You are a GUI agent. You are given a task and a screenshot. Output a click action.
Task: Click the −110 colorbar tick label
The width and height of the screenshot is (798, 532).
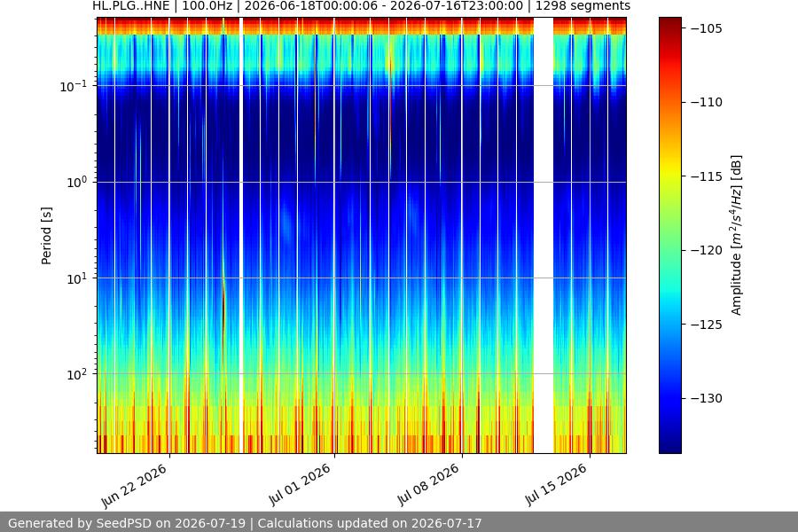tap(707, 102)
